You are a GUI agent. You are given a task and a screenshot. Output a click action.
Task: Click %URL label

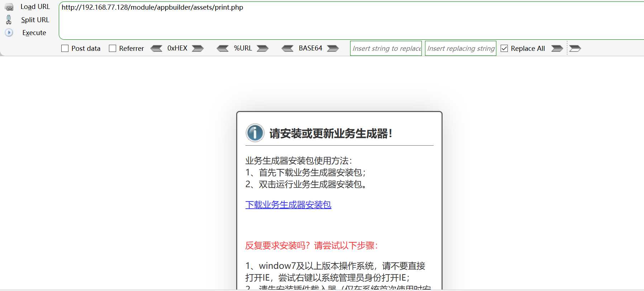[x=243, y=48]
